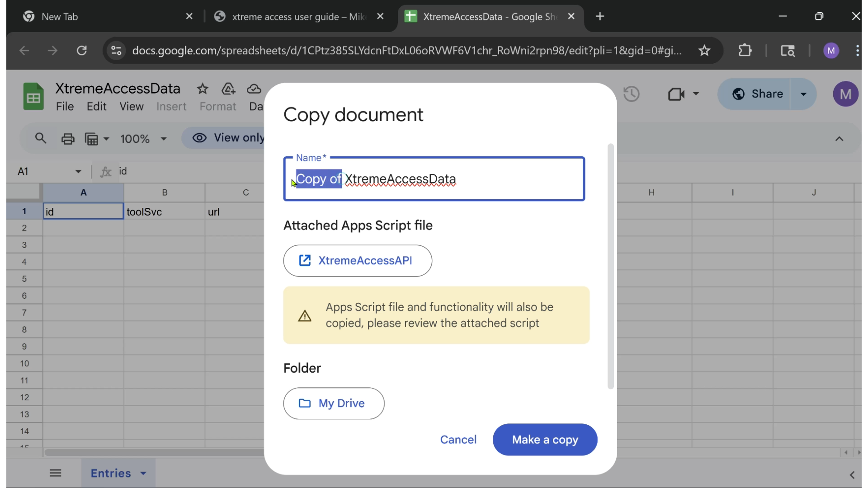Click the print icon in toolbar

point(68,139)
